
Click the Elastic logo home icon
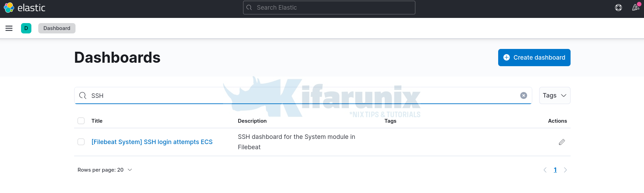(x=9, y=8)
